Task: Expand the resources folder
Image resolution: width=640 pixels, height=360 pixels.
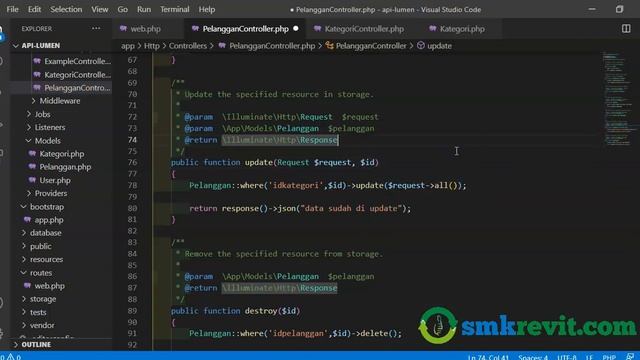Action: 46,260
